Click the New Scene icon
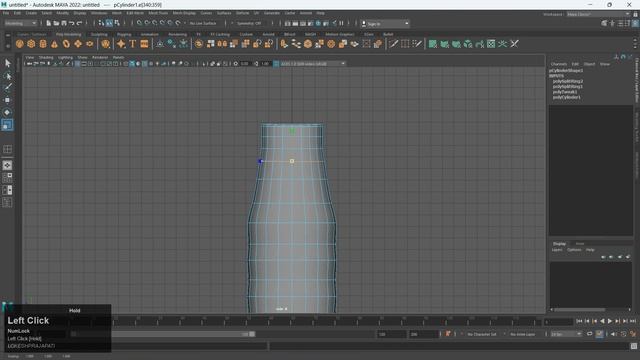 tap(49, 23)
